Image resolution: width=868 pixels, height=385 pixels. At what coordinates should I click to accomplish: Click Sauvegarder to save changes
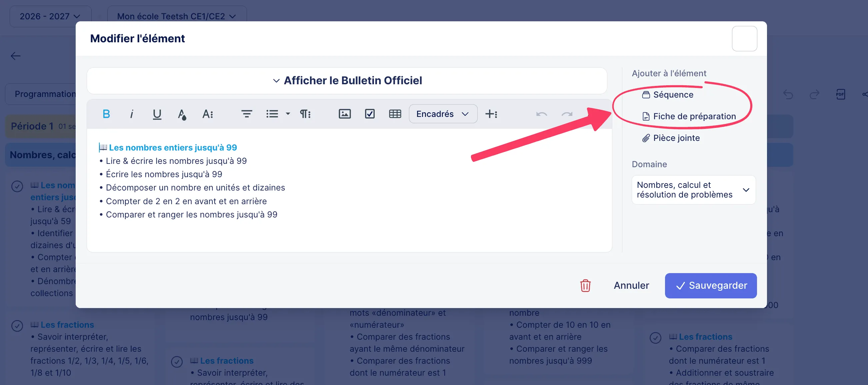coord(711,285)
